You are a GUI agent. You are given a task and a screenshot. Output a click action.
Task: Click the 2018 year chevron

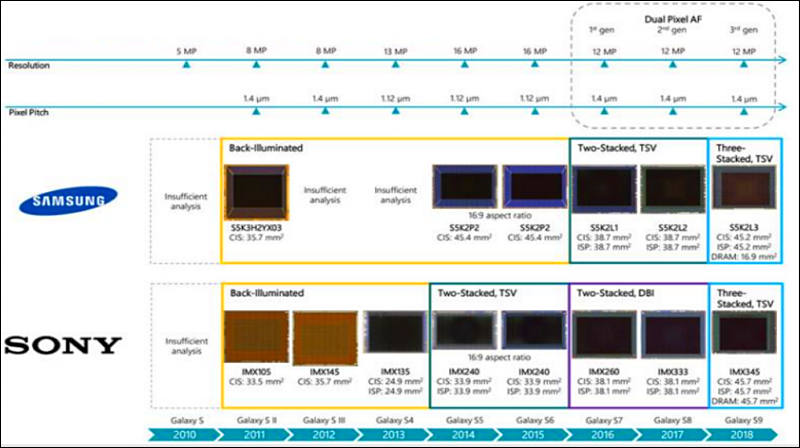(741, 435)
